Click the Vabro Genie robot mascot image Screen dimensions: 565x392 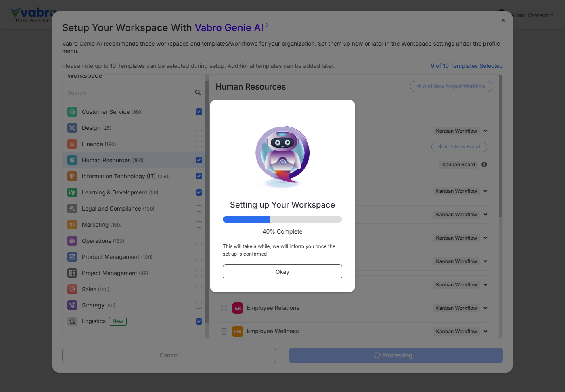pos(282,156)
